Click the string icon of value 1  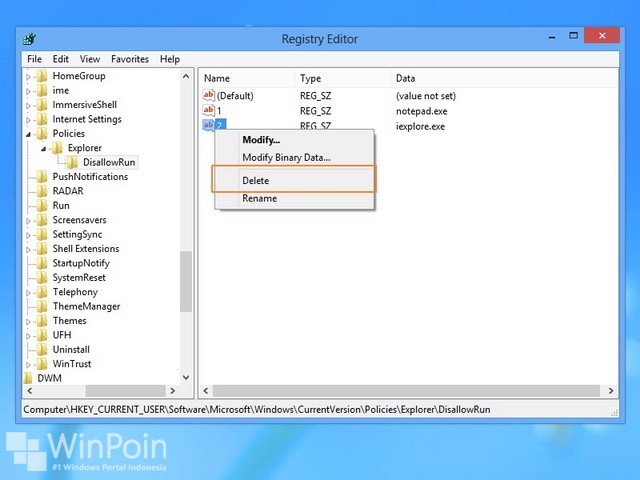point(209,111)
